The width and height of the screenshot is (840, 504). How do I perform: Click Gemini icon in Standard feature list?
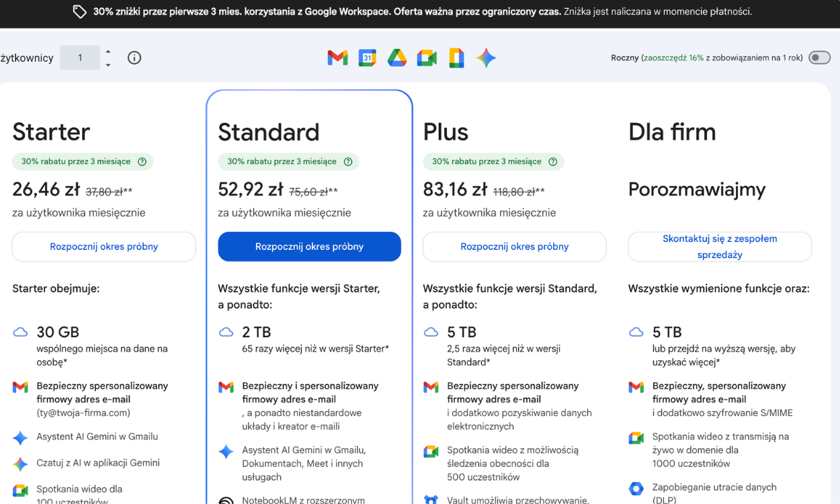click(226, 452)
